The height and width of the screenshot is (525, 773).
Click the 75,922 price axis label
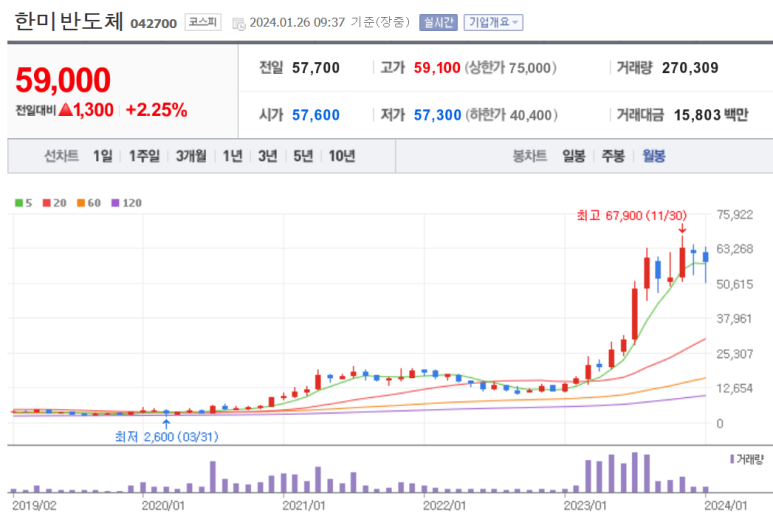click(x=735, y=214)
